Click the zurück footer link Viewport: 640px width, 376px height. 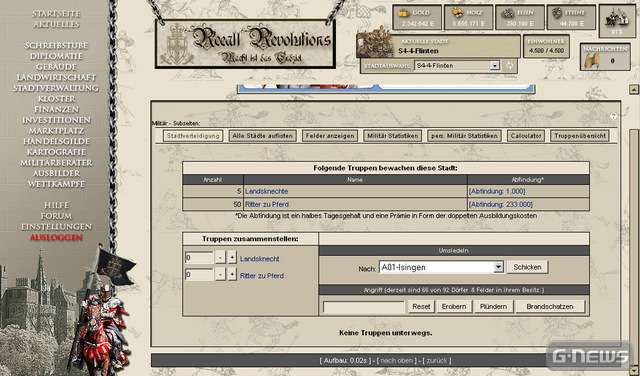[438, 360]
